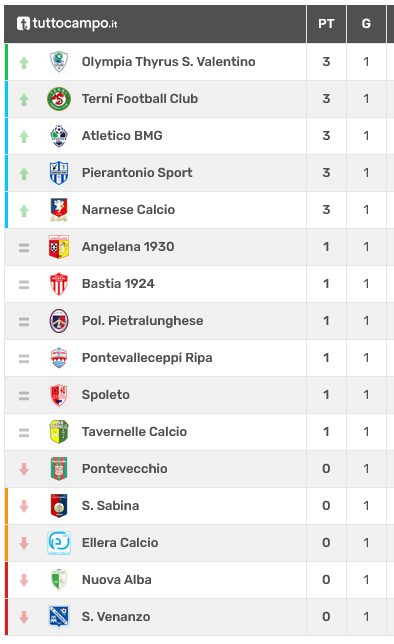The height and width of the screenshot is (644, 394).
Task: Click the equals sign beside Bastia 1924
Action: (24, 284)
